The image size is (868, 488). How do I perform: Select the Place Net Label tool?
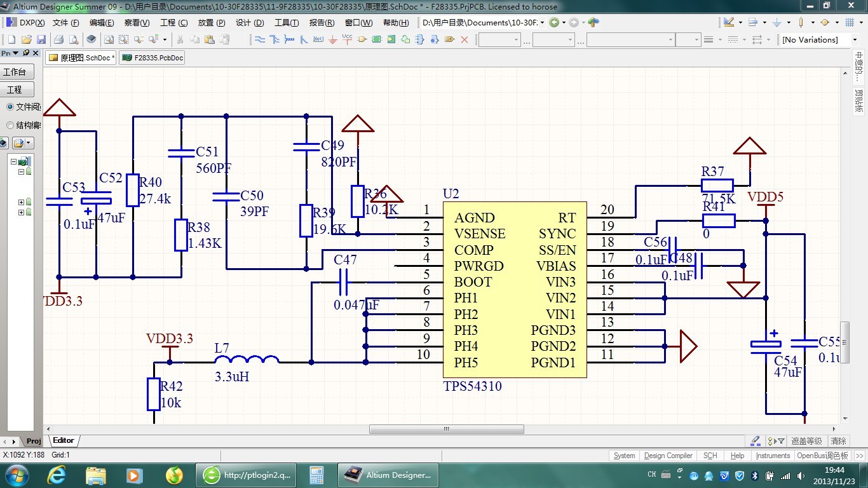[x=318, y=39]
